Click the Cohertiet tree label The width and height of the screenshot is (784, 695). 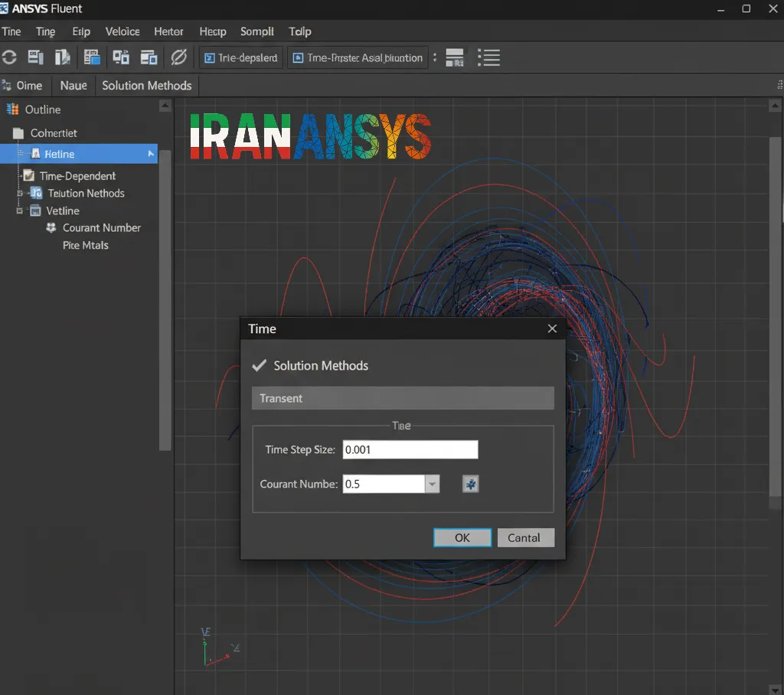[54, 133]
